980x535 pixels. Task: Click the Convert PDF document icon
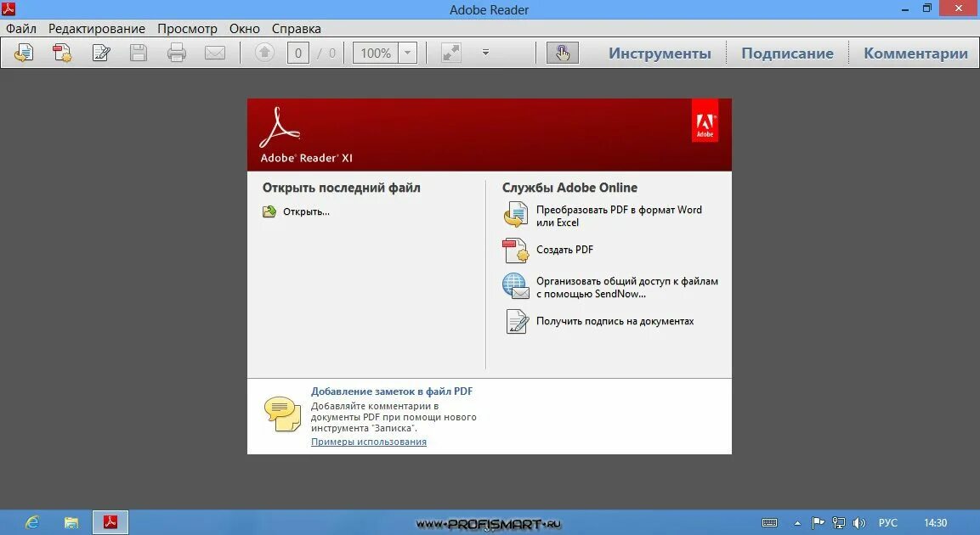(x=516, y=215)
